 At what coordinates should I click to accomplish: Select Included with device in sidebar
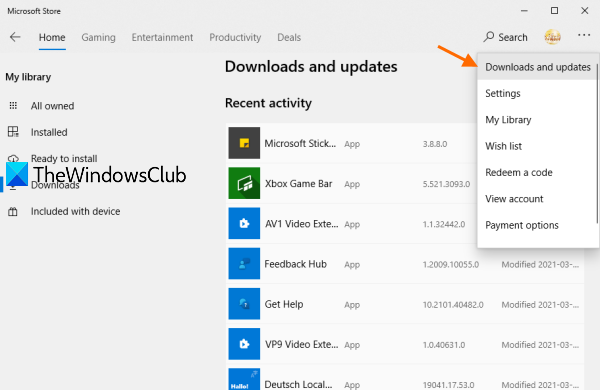coord(75,211)
